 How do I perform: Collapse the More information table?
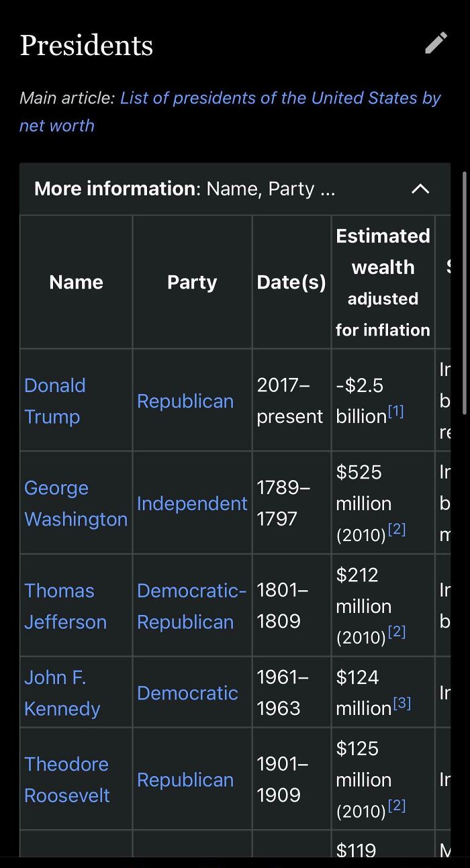coord(420,189)
